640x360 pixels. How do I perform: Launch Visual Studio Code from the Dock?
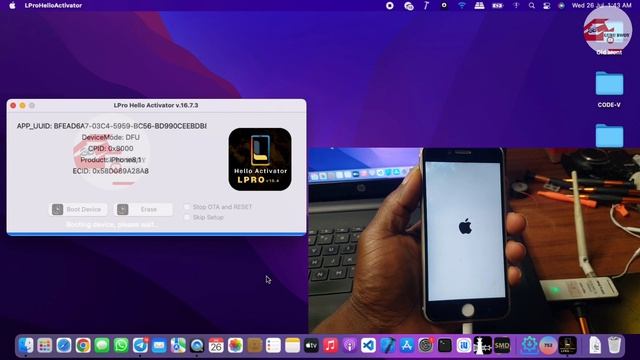coord(368,345)
